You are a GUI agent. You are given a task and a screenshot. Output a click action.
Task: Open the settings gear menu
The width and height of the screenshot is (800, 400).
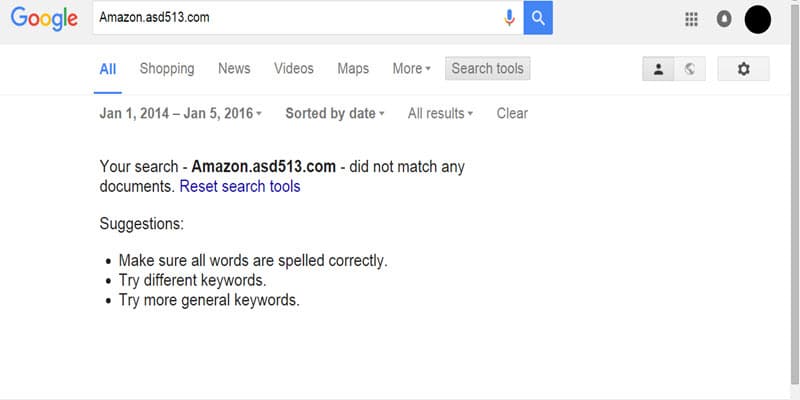(743, 69)
